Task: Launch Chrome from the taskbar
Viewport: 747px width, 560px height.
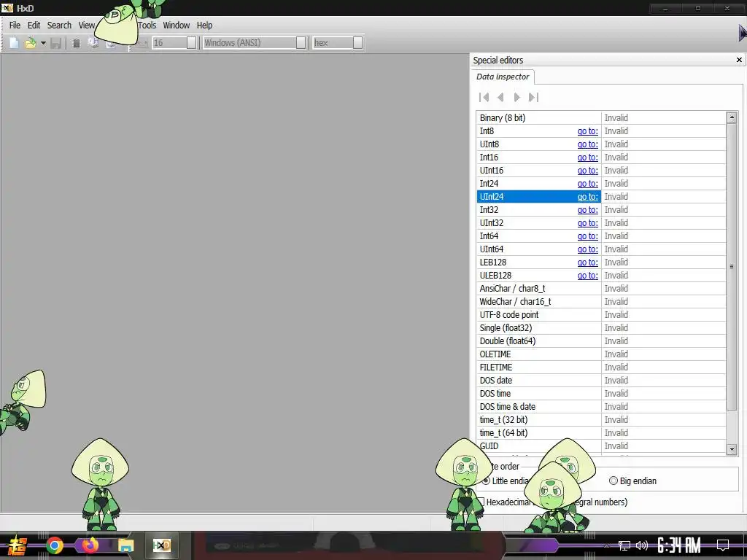Action: (55, 545)
